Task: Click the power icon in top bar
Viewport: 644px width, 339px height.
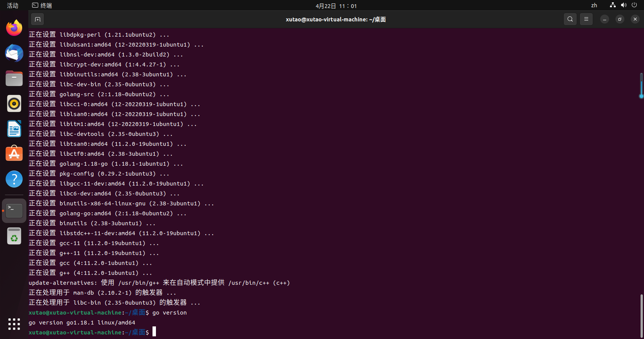Action: (634, 5)
